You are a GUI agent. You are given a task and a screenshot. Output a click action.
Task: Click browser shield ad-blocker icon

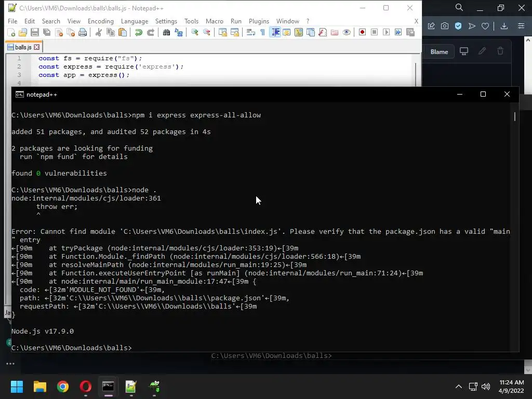tap(458, 26)
